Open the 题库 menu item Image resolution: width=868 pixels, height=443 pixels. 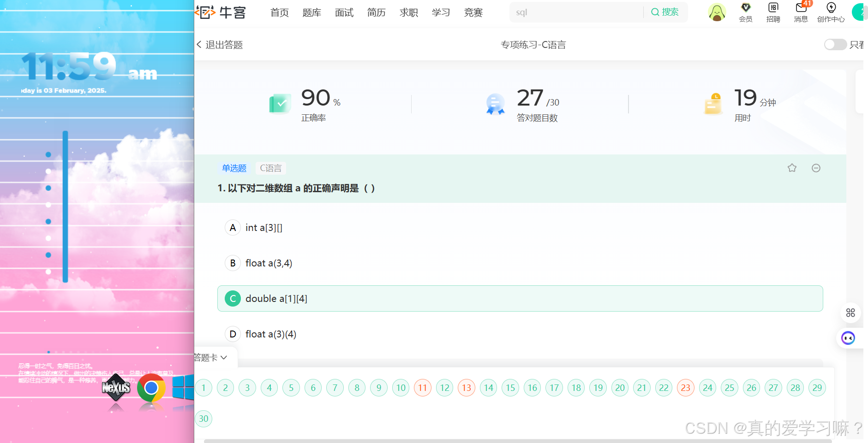(311, 12)
